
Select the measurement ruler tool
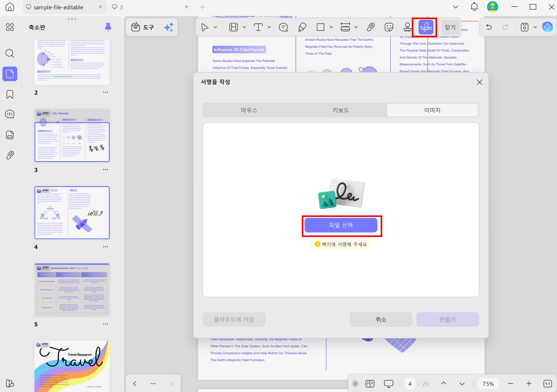tap(345, 27)
